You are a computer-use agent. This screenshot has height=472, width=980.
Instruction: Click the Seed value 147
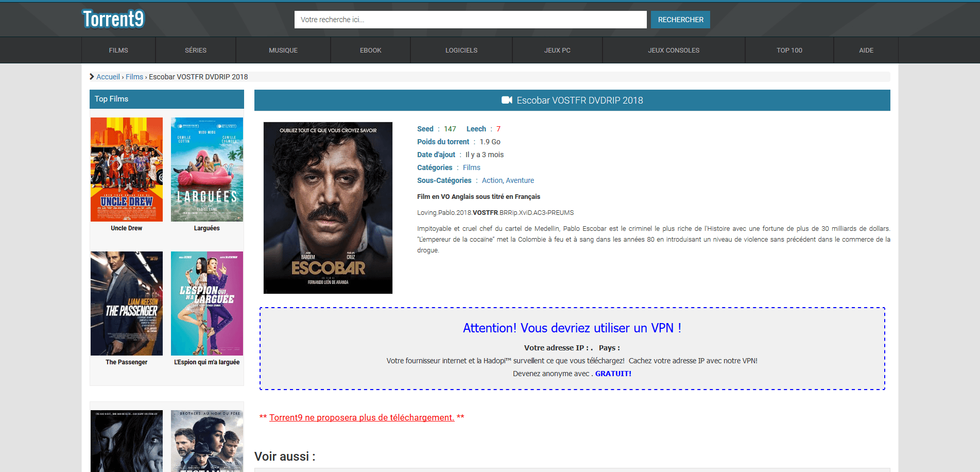click(x=450, y=129)
